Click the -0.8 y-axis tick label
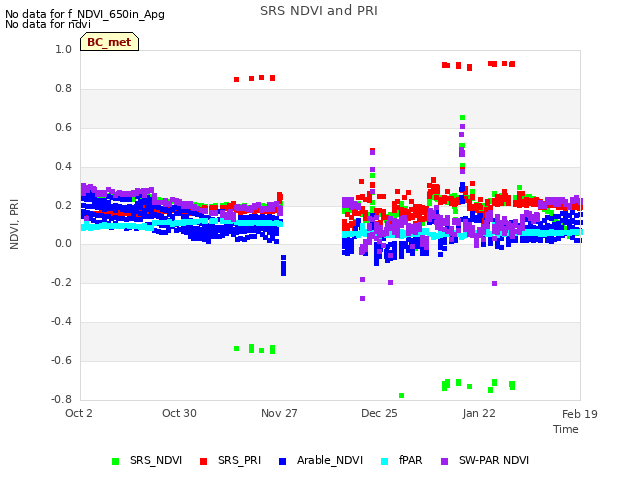The width and height of the screenshot is (640, 480). point(62,399)
